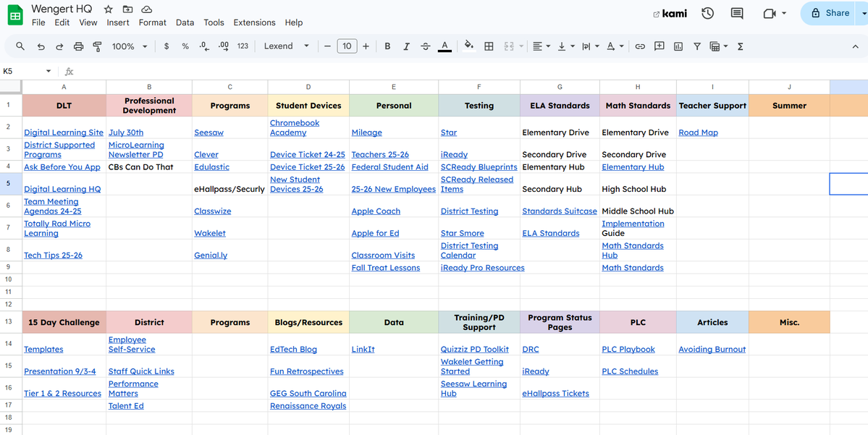Format as currency with dollar sign

(x=167, y=46)
